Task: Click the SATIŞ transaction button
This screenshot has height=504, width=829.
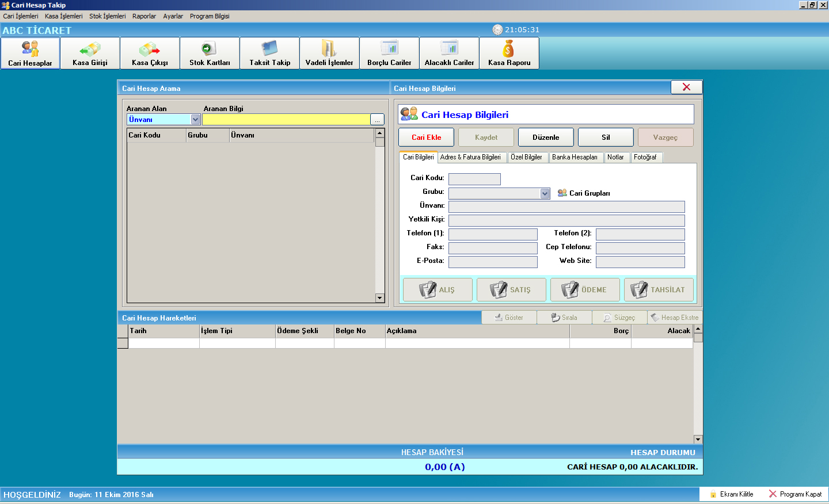Action: tap(511, 289)
